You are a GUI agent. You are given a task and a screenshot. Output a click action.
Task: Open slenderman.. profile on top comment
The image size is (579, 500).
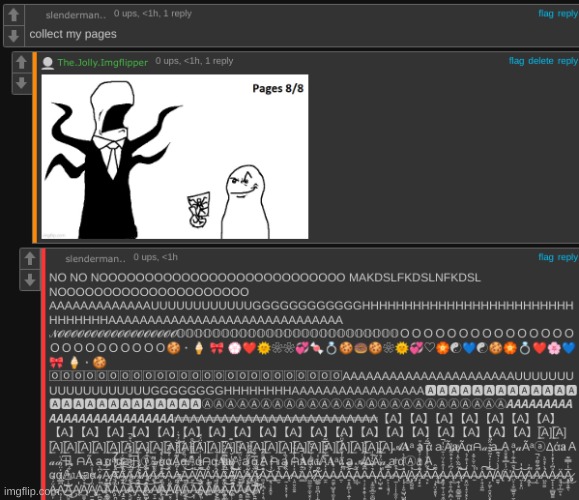(76, 15)
